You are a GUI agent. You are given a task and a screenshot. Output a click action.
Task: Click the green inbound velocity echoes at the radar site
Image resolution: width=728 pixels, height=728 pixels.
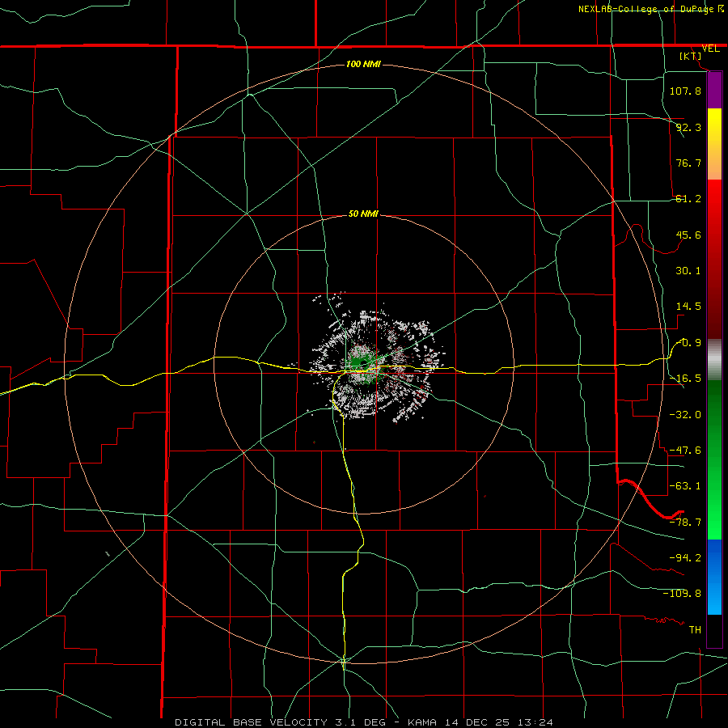358,362
